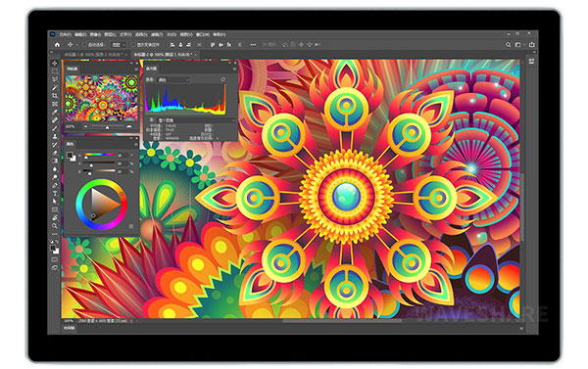588x369 pixels.
Task: Collapse the Histogram panel via double arrows
Action: [x=229, y=64]
